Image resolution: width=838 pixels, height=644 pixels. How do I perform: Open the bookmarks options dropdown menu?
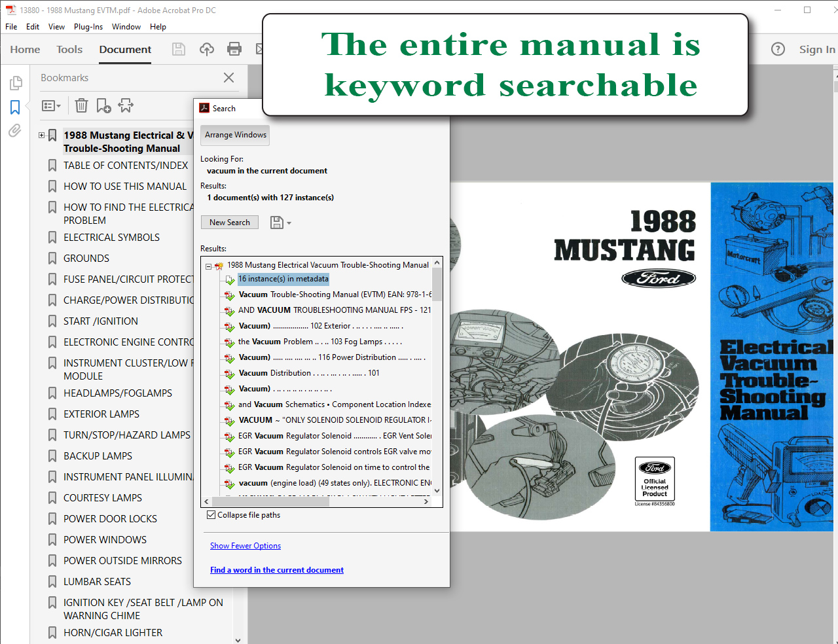[x=51, y=105]
